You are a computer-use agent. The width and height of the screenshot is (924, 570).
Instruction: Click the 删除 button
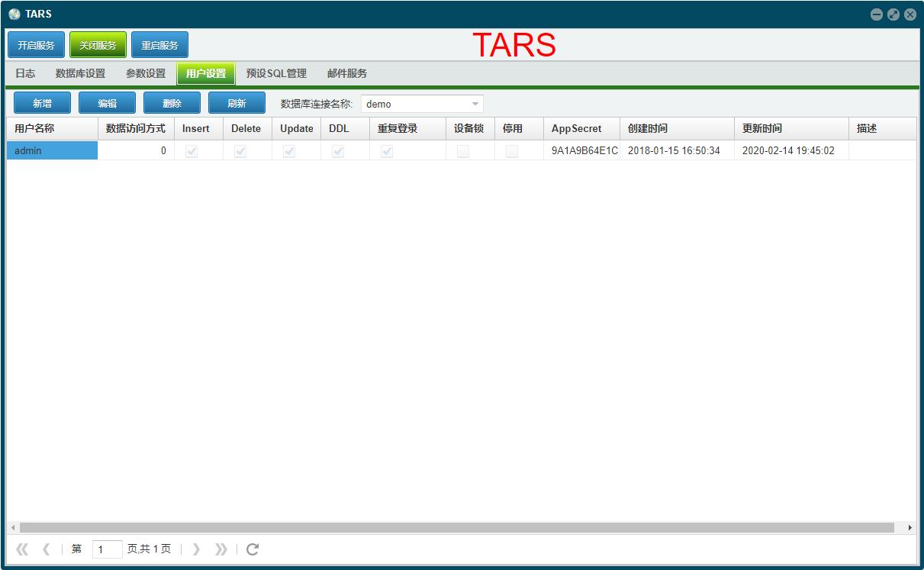point(172,103)
